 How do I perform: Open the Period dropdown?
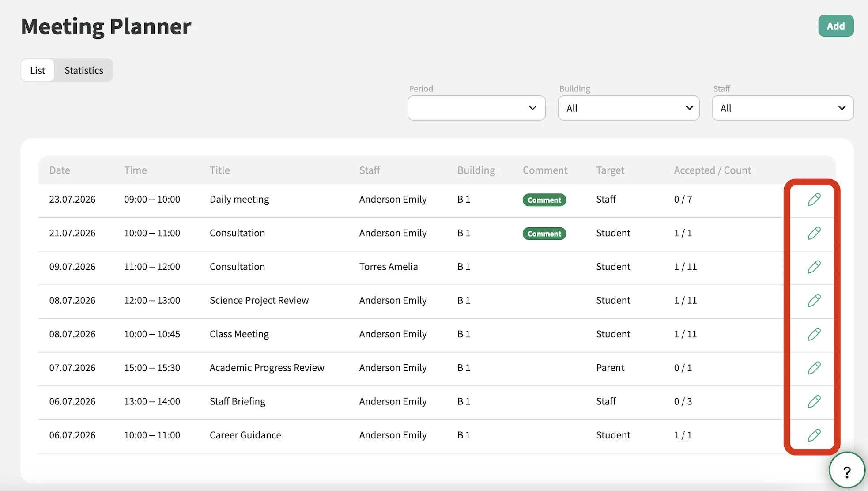tap(476, 108)
